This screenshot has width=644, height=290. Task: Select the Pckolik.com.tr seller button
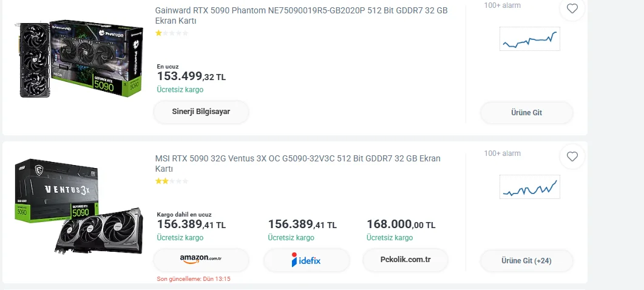point(405,260)
